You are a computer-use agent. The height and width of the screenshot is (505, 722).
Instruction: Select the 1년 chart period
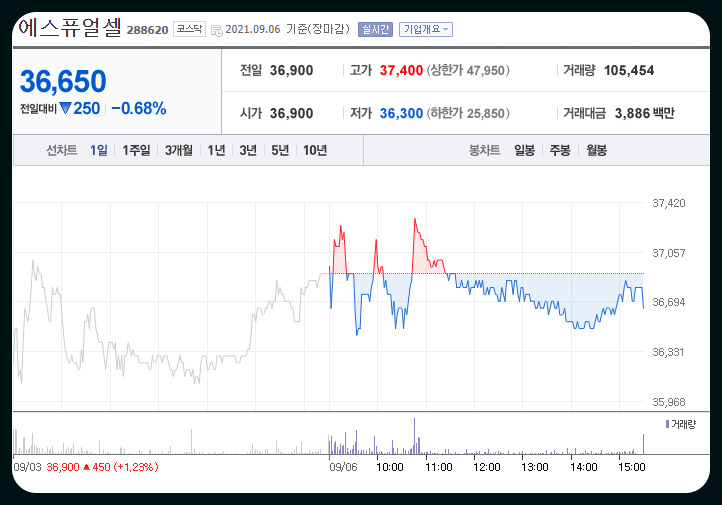[x=216, y=150]
